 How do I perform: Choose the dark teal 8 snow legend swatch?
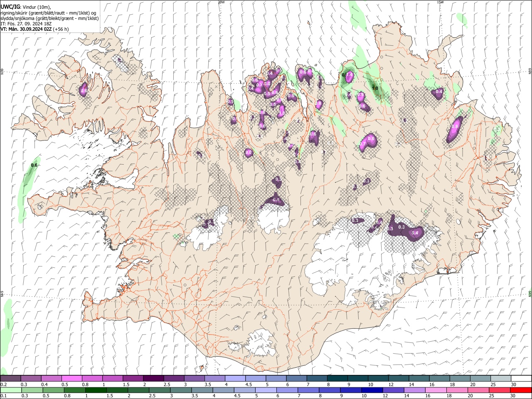[337, 378]
